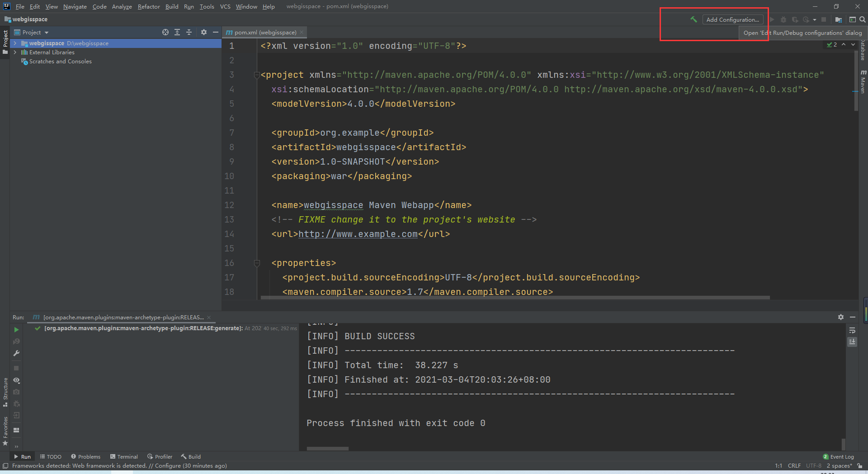Click the Run play icon in the main toolbar
868x474 pixels.
(x=772, y=19)
